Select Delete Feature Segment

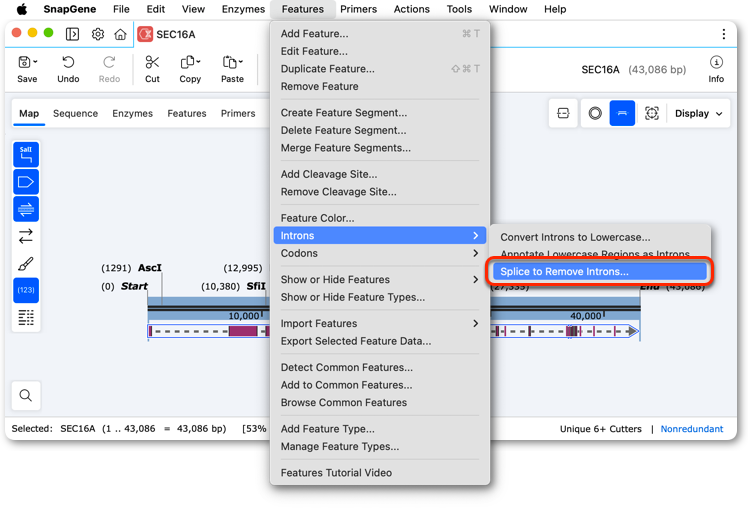tap(380, 130)
